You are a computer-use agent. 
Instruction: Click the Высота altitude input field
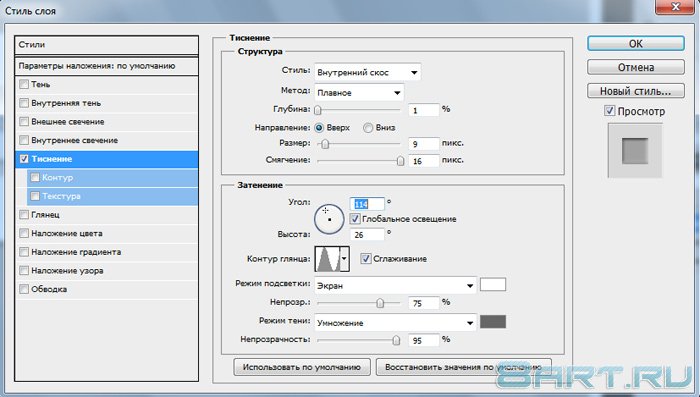click(367, 234)
